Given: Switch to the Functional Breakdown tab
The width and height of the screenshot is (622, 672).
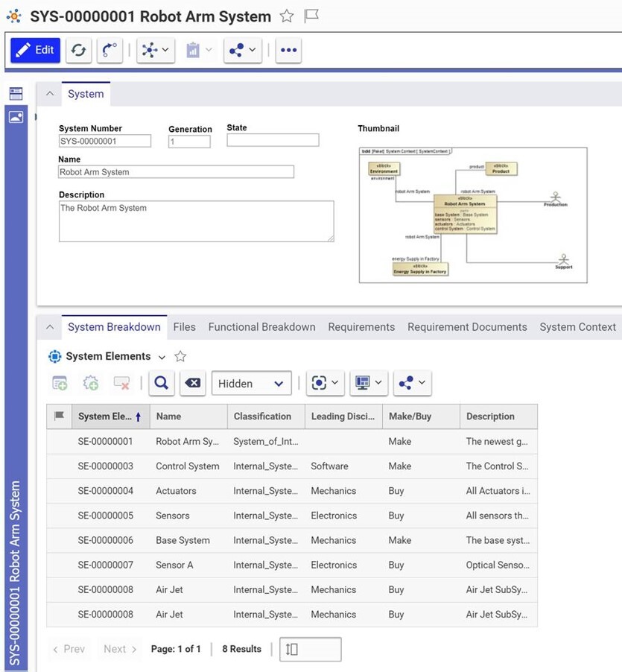Looking at the screenshot, I should coord(261,327).
